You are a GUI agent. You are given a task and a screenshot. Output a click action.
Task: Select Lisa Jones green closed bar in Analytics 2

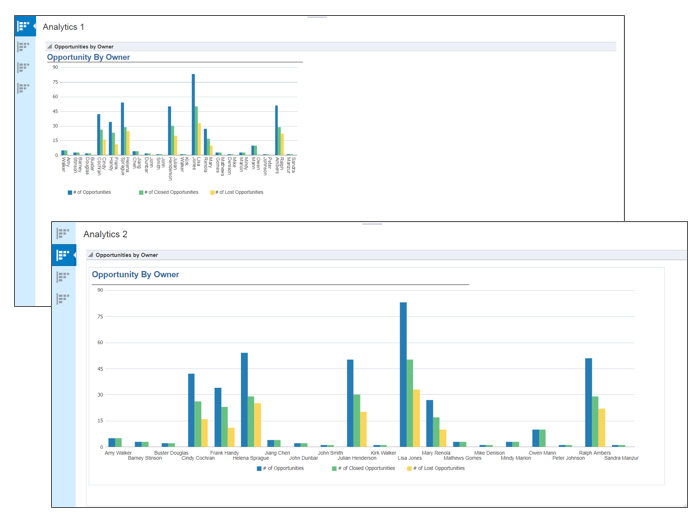coord(410,403)
